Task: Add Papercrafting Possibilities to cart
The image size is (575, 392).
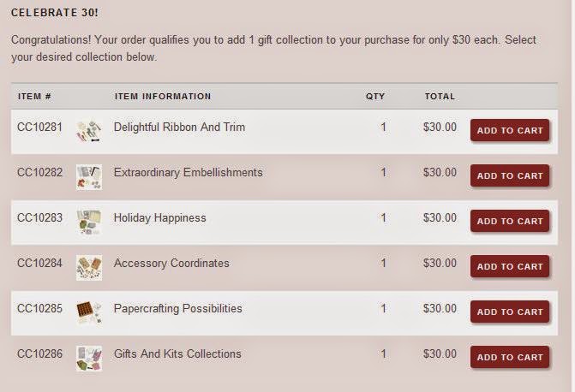Action: (x=510, y=312)
